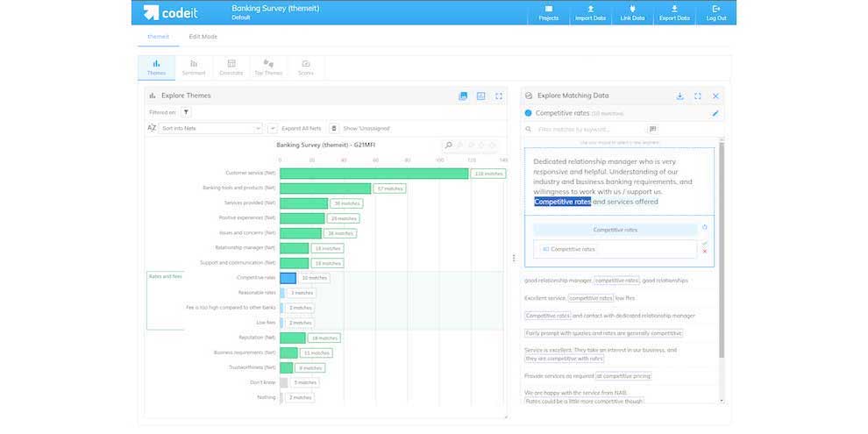This screenshot has width=868, height=434.
Task: Open the Projects page from header
Action: coord(548,12)
